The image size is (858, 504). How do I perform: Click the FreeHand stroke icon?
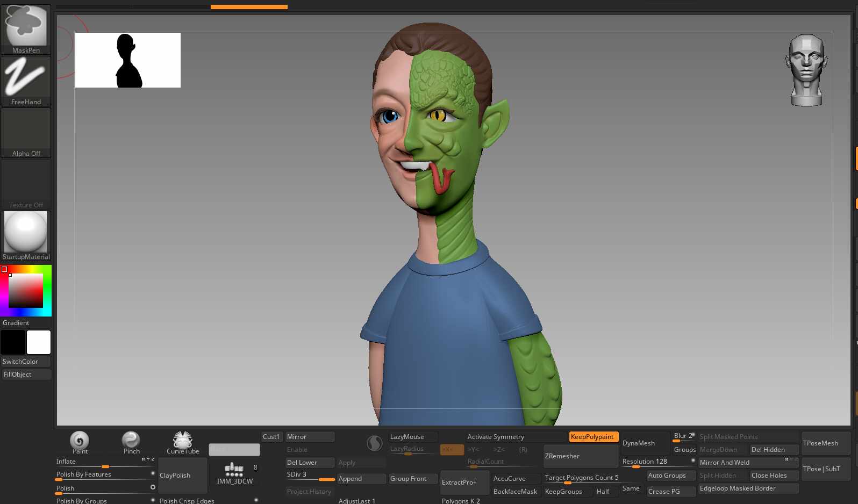click(26, 79)
